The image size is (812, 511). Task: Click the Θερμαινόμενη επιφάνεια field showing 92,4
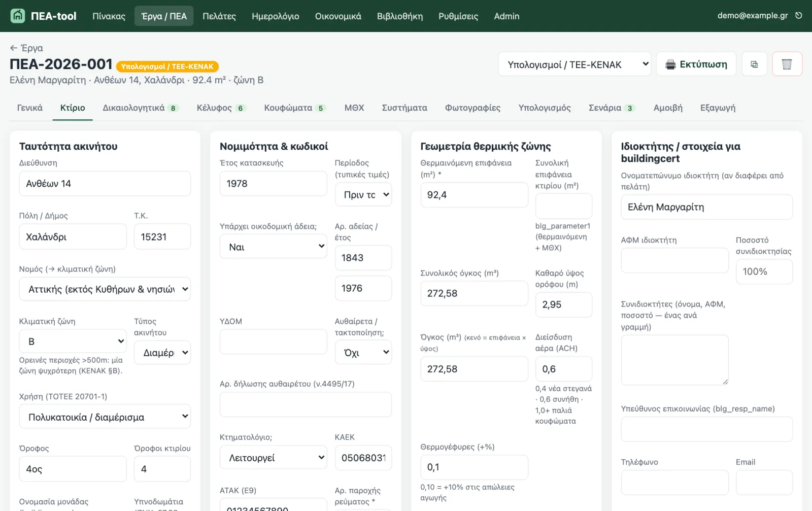474,195
